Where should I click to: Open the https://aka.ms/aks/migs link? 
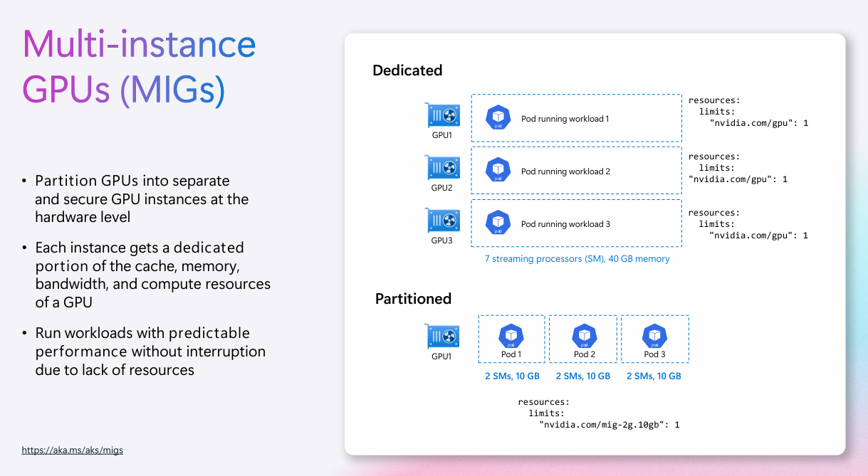[72, 450]
